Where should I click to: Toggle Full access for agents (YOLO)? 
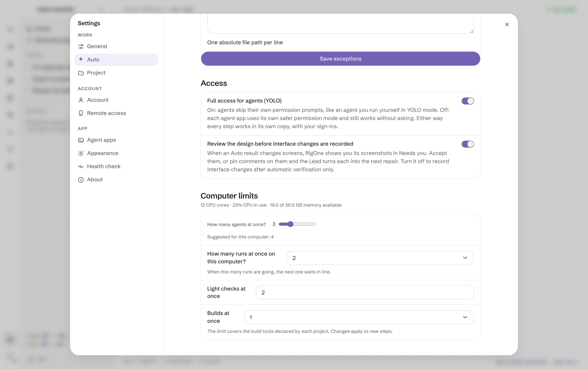(468, 101)
